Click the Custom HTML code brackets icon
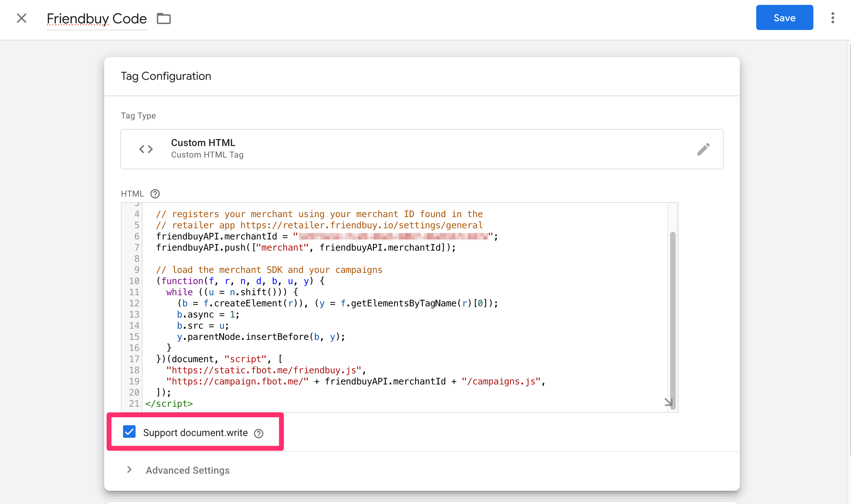 (146, 149)
